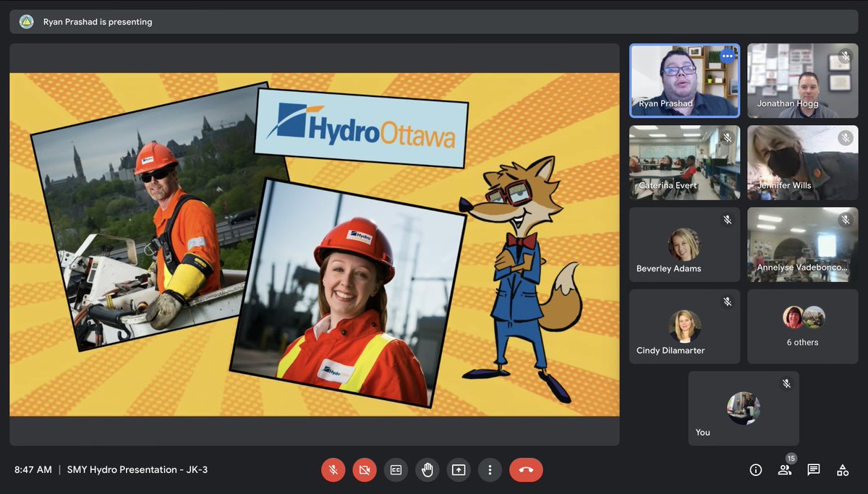Click the avatar pair in the 6 others tile
868x494 pixels.
point(803,318)
